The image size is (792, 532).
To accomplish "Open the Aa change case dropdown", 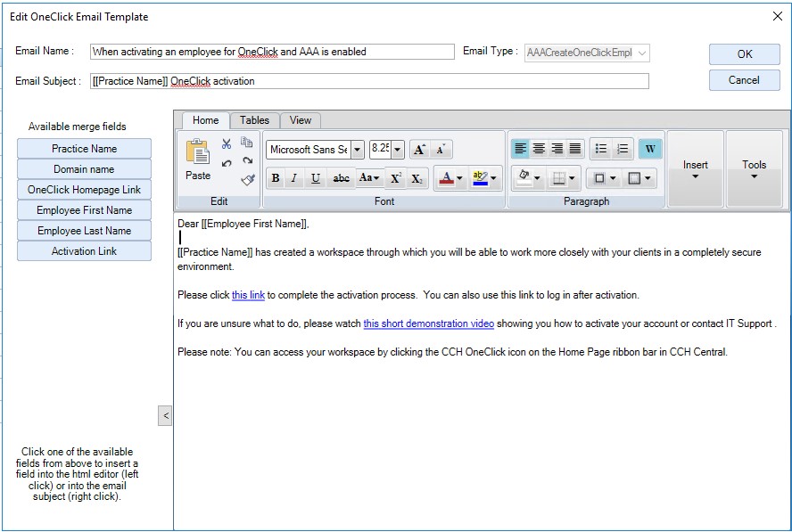I will (368, 178).
